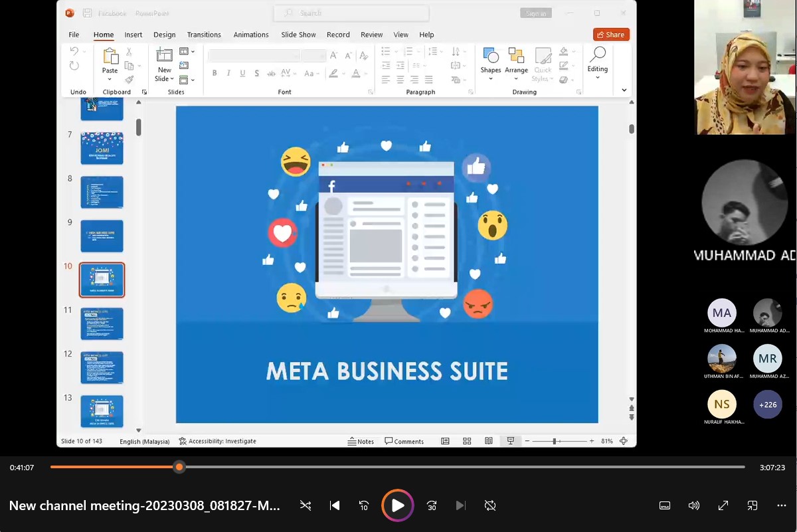Click the Editing magnifier icon
The height and width of the screenshot is (532, 797).
pyautogui.click(x=598, y=55)
